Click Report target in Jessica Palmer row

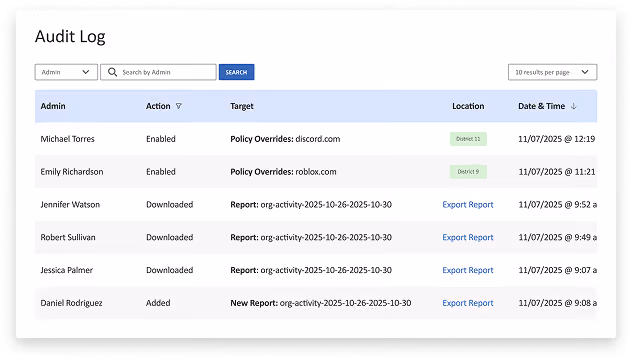pyautogui.click(x=311, y=270)
